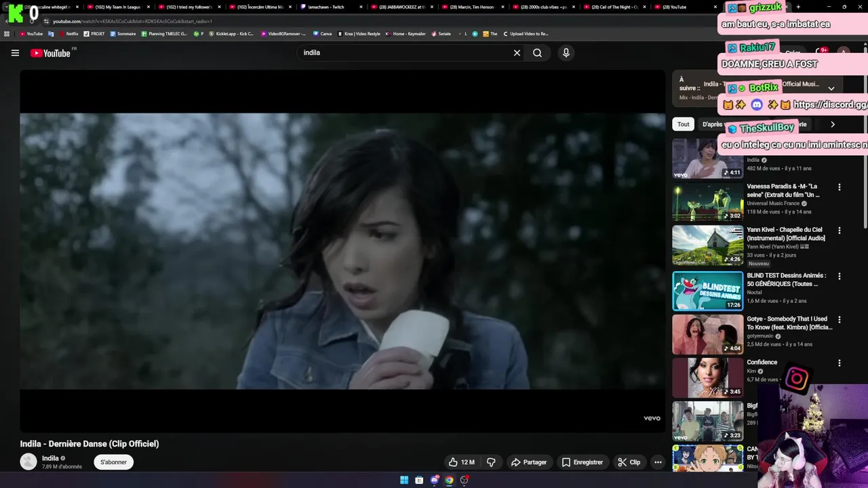Open the Krea Video Restyle bookmark
Viewport: 868px width, 488px height.
359,33
